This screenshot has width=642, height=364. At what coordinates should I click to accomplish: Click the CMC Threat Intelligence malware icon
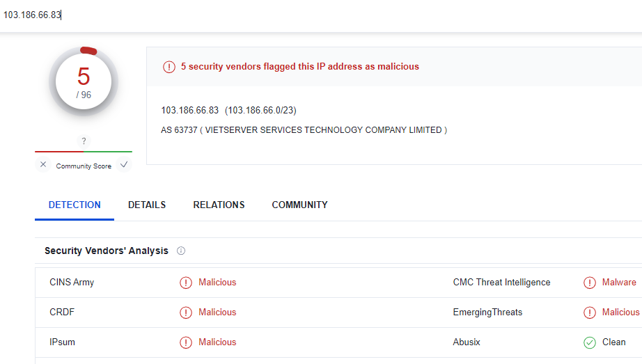click(590, 283)
